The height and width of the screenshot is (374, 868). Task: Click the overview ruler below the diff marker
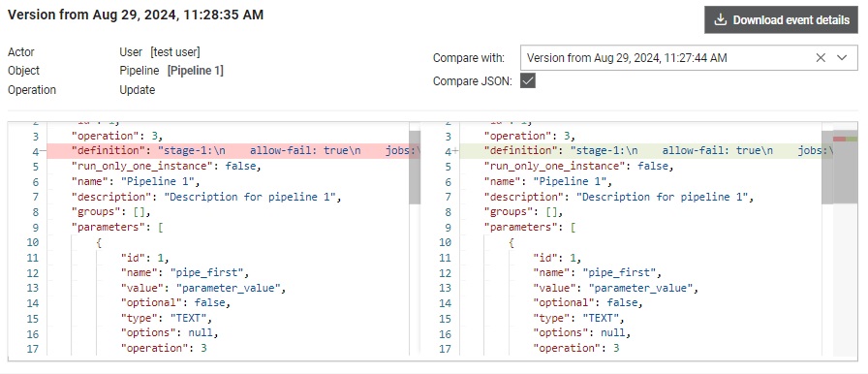pyautogui.click(x=845, y=249)
